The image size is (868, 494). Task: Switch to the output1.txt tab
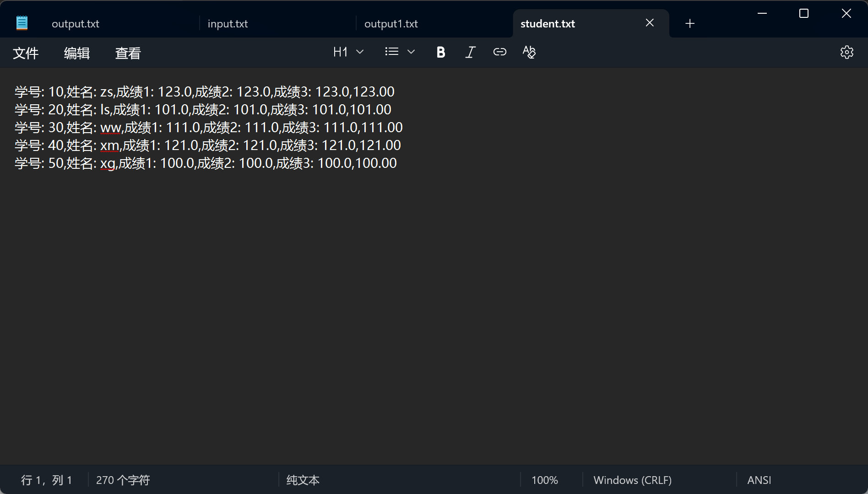pyautogui.click(x=391, y=24)
